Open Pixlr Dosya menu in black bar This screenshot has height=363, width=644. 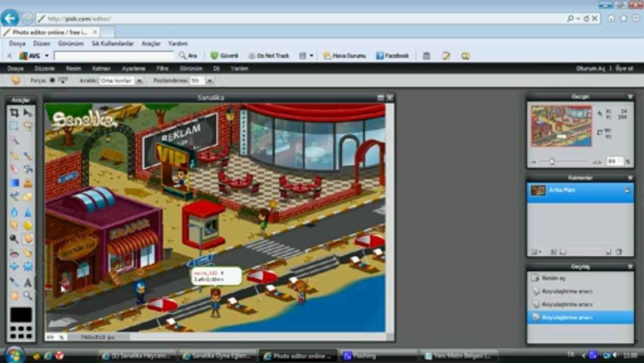[15, 69]
